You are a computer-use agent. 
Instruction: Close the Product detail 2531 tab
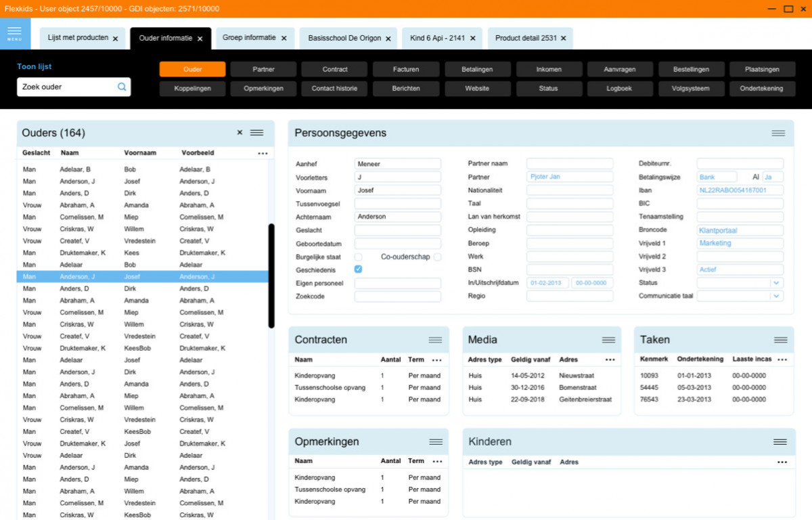pyautogui.click(x=563, y=39)
